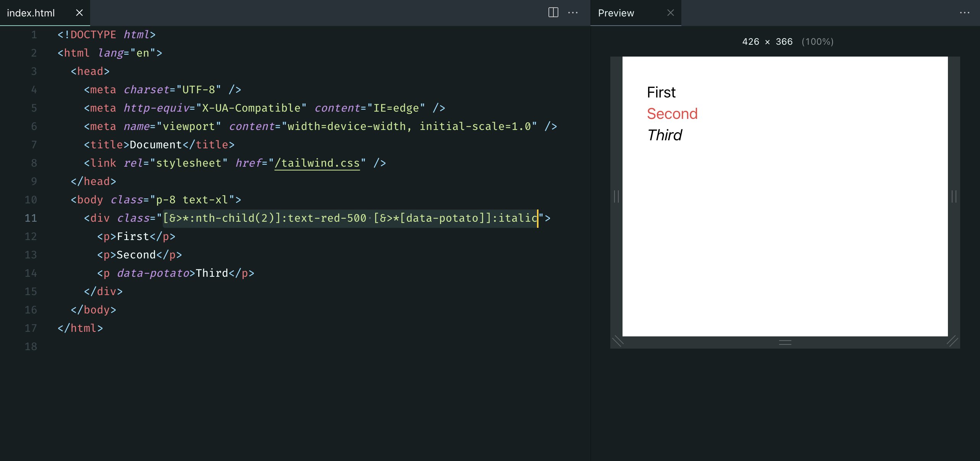Open the editor pane ellipsis menu
This screenshot has width=980, height=461.
point(573,13)
